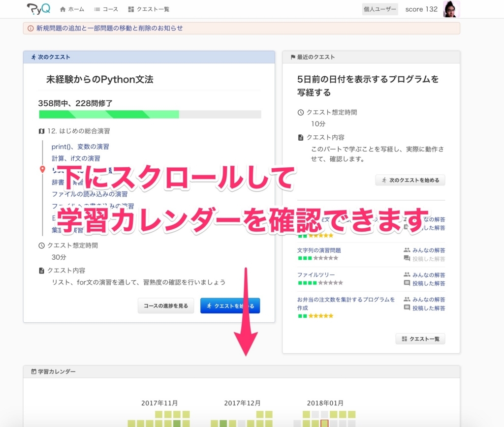This screenshot has height=427, width=504.
Task: Click the home icon beside ホーム
Action: point(63,8)
